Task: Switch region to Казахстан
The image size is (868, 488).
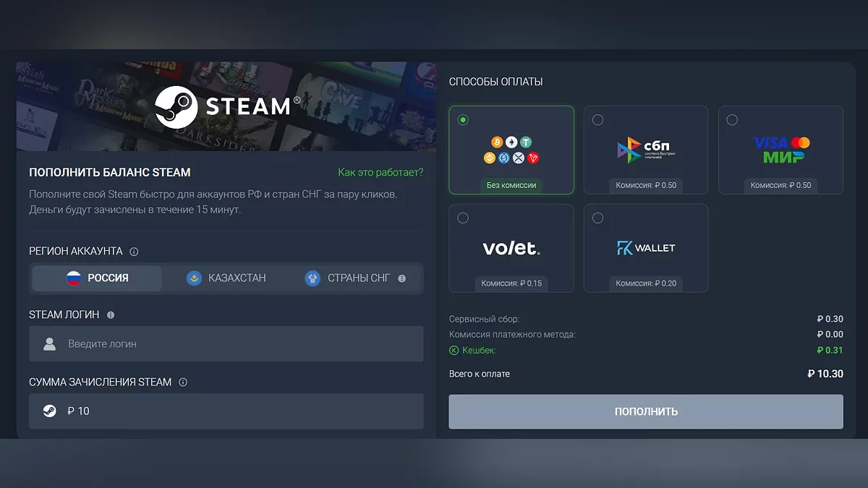Action: pos(226,278)
